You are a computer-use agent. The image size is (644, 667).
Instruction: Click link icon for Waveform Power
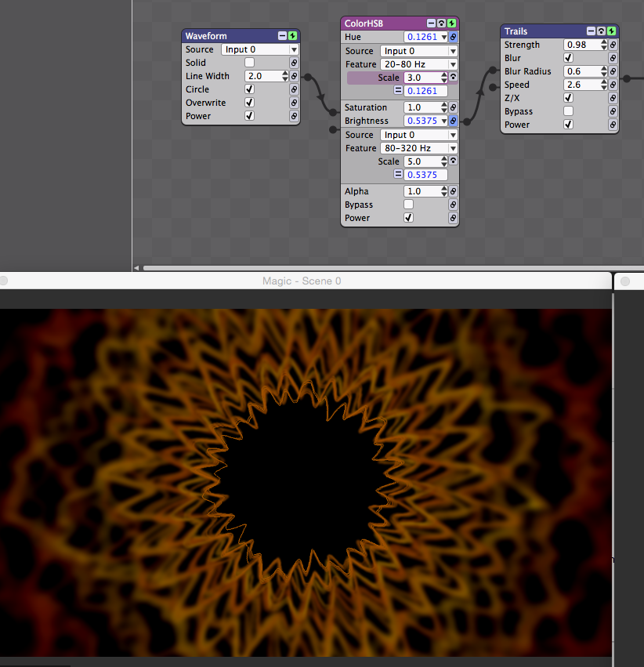click(x=294, y=116)
